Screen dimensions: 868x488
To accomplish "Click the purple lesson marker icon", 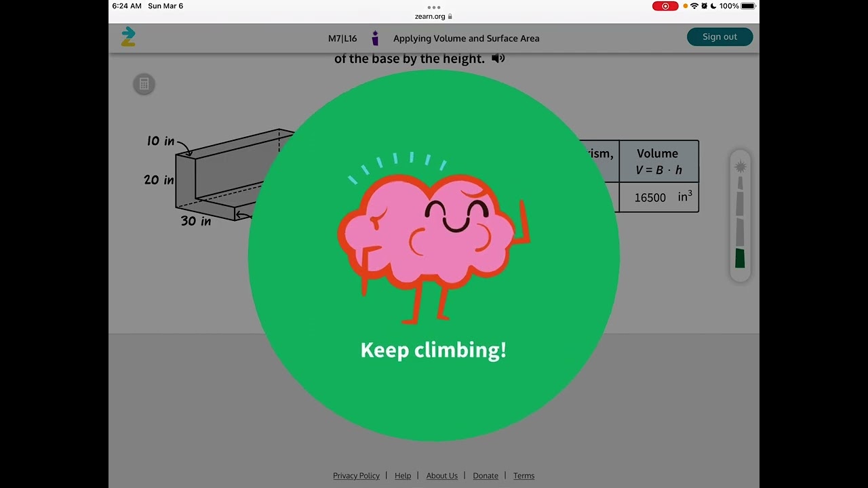I will (x=375, y=38).
